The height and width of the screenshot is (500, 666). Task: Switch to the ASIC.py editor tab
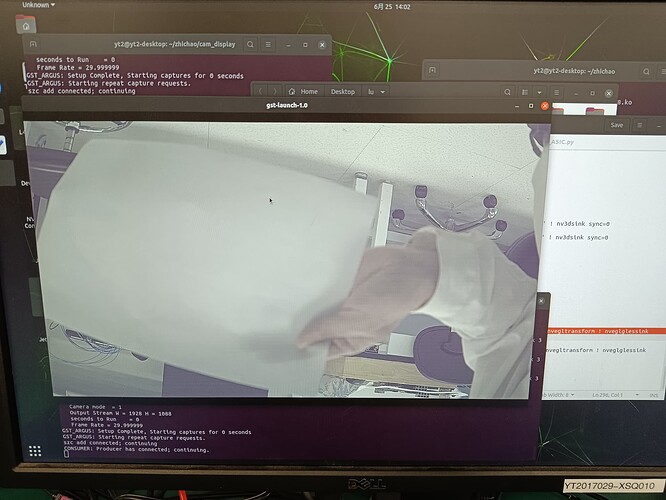(x=562, y=142)
